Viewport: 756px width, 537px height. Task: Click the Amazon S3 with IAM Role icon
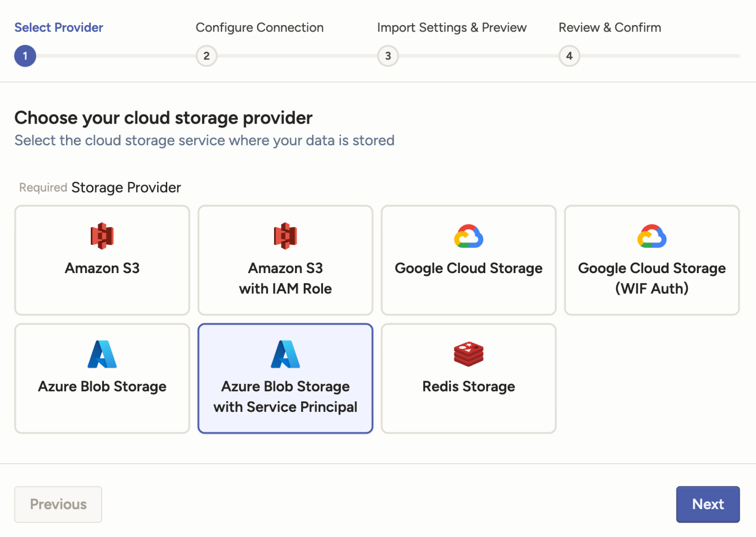pos(285,236)
